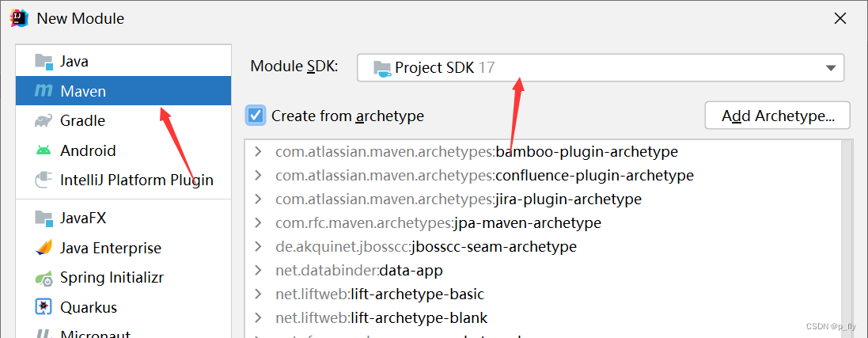868x338 pixels.
Task: Open the Module SDK dropdown
Action: coord(601,67)
